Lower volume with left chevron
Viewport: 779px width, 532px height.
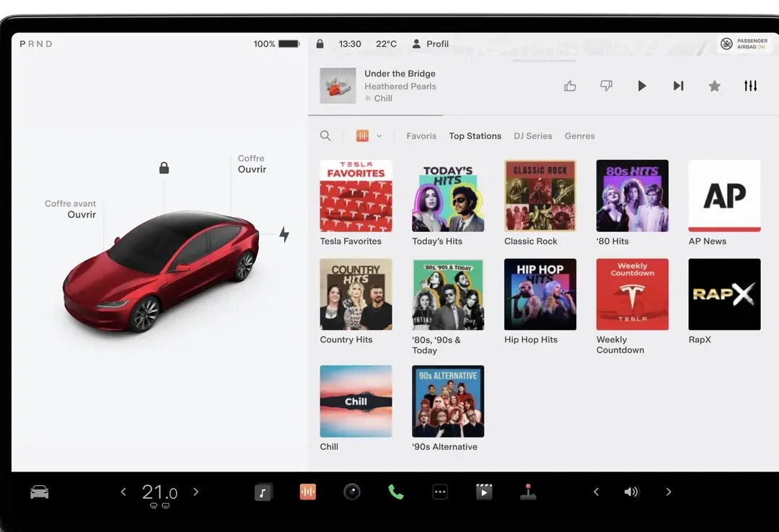pos(596,492)
